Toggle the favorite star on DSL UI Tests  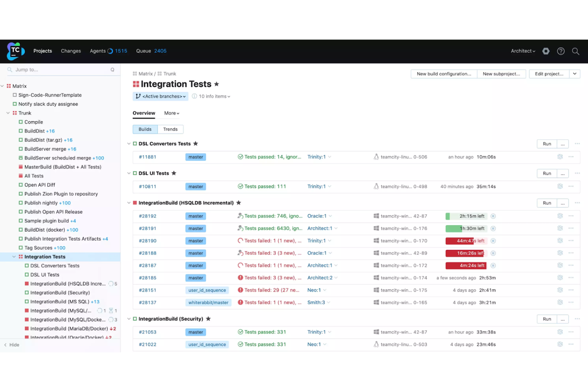pyautogui.click(x=174, y=173)
